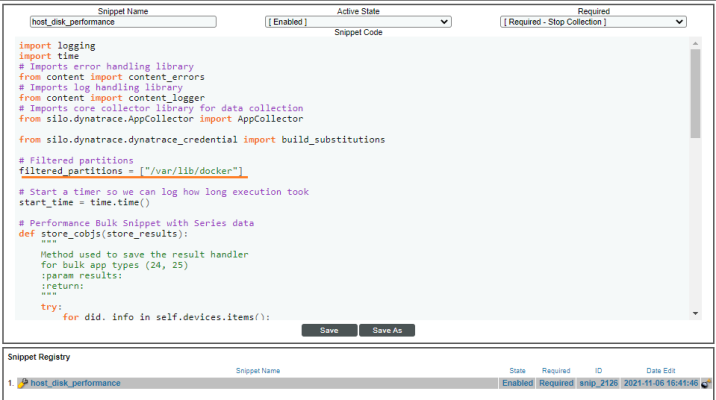Click the Enabled state cell in registry
Viewport: 716px width, 400px height.
coord(517,383)
